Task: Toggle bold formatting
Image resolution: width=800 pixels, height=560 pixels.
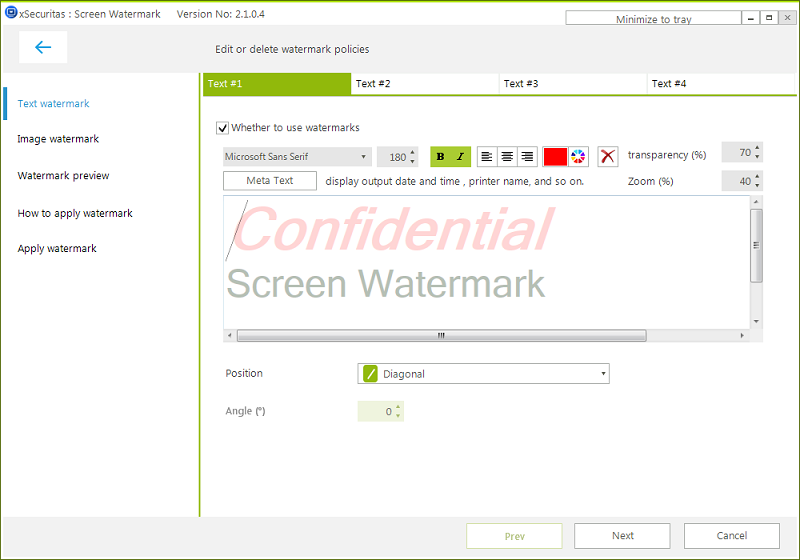Action: tap(440, 157)
